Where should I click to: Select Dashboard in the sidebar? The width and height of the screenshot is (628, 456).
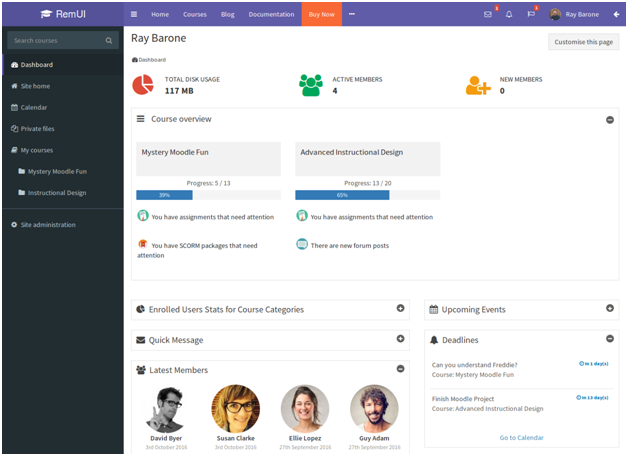63,64
